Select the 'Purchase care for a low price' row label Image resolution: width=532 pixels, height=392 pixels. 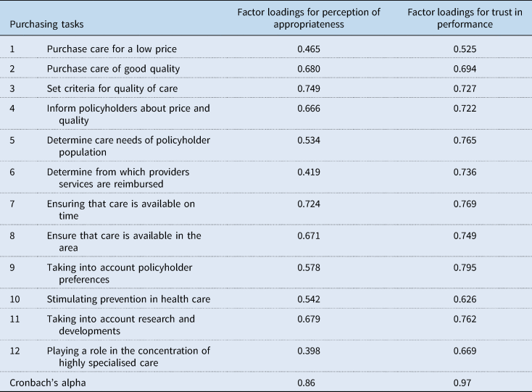pyautogui.click(x=112, y=49)
